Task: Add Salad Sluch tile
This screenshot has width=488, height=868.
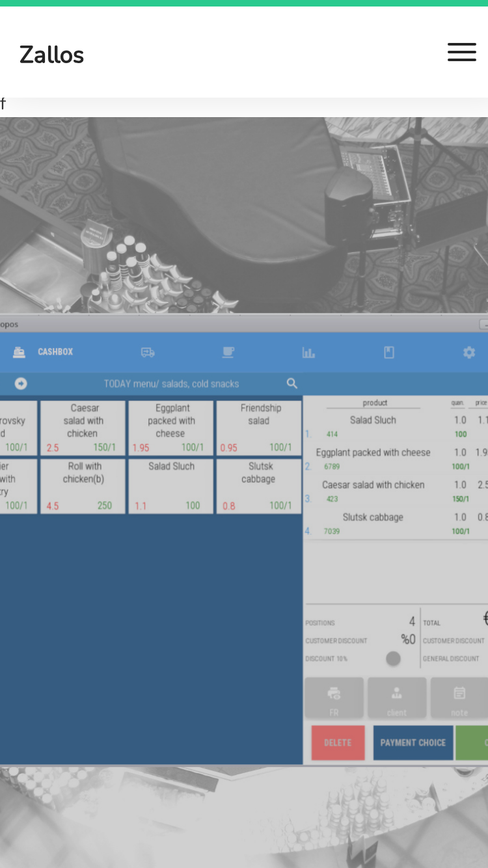Action: coord(170,486)
